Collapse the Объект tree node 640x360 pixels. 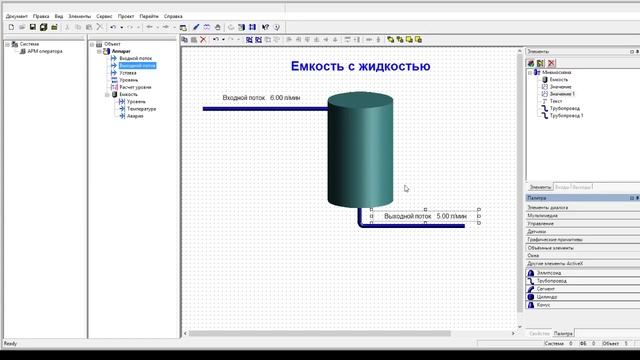pos(92,44)
